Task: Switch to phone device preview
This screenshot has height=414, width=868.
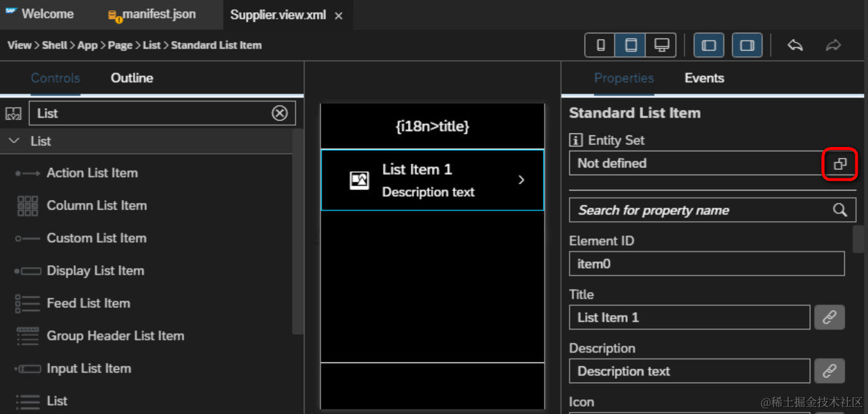Action: click(x=600, y=45)
